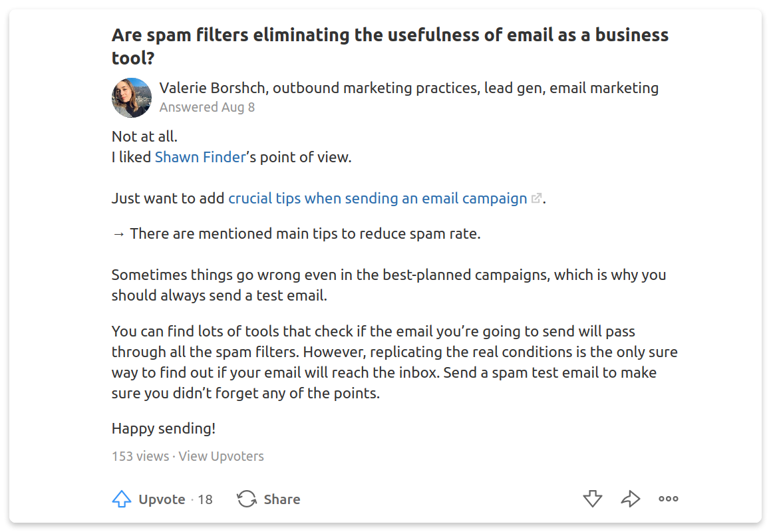The width and height of the screenshot is (771, 532).
Task: Show the View Upvoters list
Action: coord(222,456)
